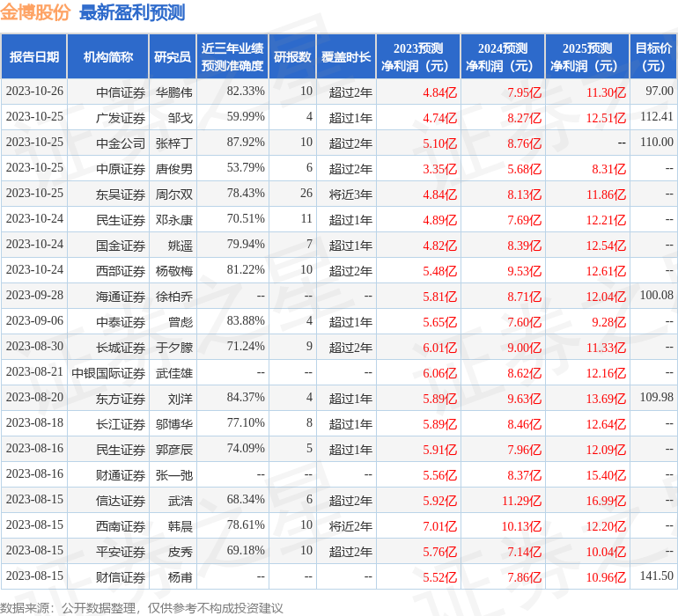The height and width of the screenshot is (616, 678).
Task: Select the 2024预测净利润 column header
Action: coord(503,56)
